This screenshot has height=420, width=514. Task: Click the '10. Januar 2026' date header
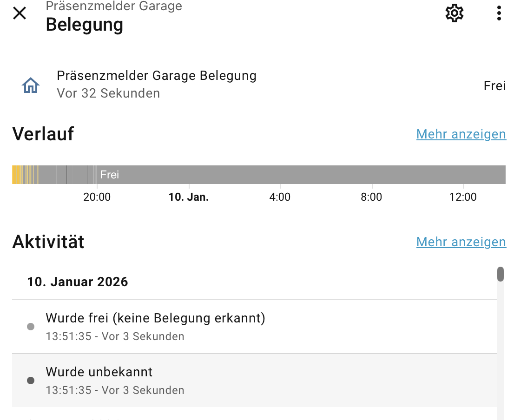78,282
